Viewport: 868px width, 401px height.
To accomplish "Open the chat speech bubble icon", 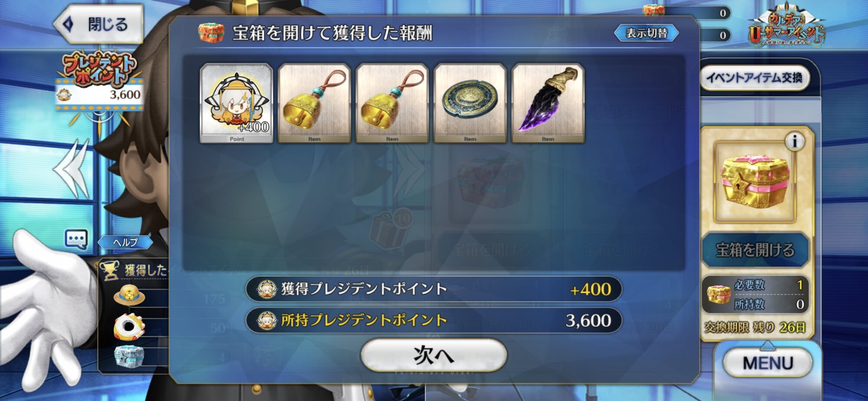I will pos(76,239).
